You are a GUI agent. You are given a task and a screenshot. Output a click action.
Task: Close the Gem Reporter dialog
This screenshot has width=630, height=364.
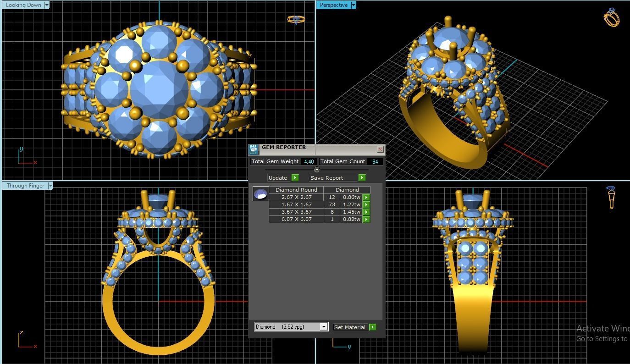(380, 149)
